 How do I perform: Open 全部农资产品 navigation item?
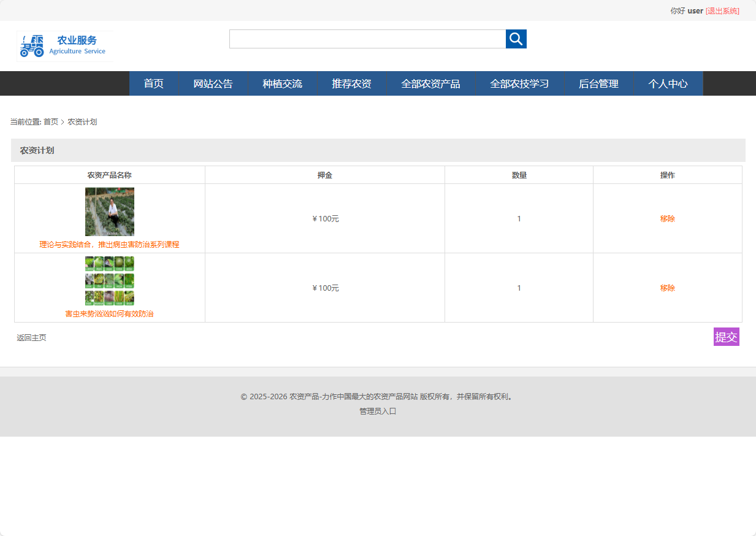pos(430,84)
